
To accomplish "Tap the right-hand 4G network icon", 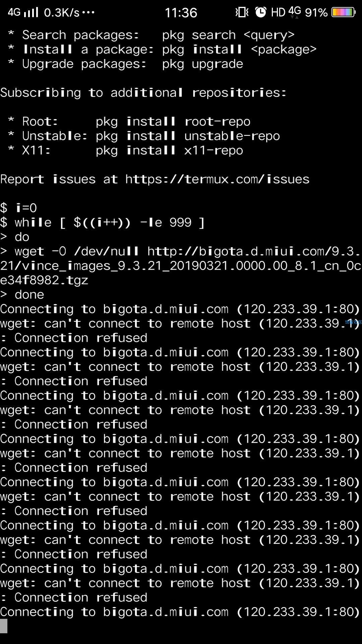I will [295, 12].
